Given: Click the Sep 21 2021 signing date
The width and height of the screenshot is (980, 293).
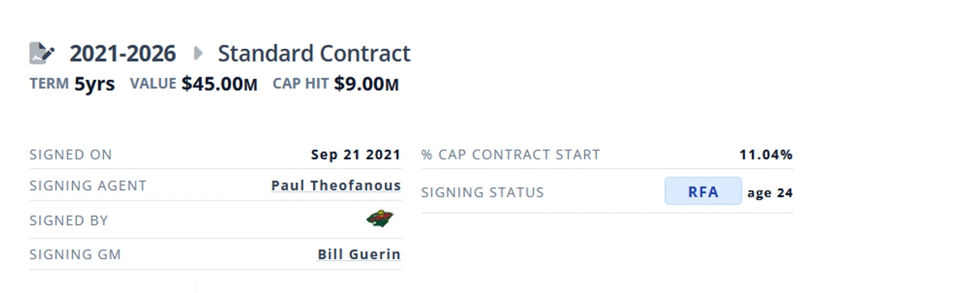Looking at the screenshot, I should [356, 155].
